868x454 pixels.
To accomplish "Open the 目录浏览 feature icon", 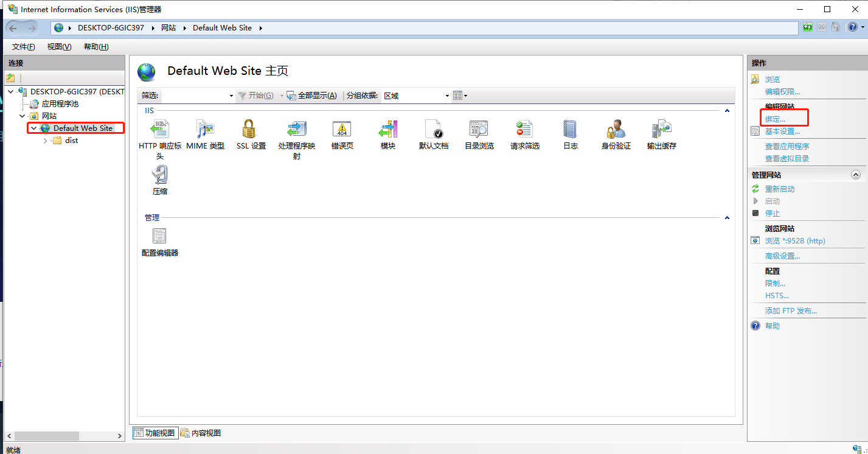I will (479, 129).
